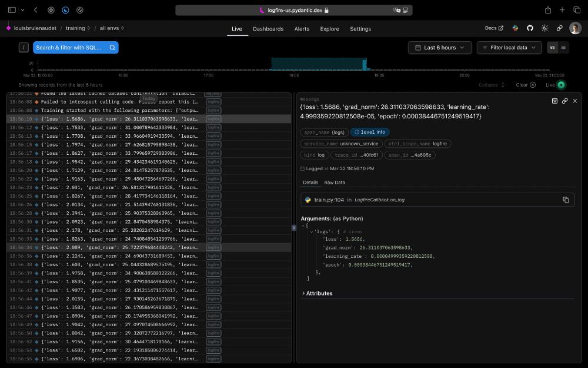
Task: Open the Explore tab
Action: coord(330,29)
